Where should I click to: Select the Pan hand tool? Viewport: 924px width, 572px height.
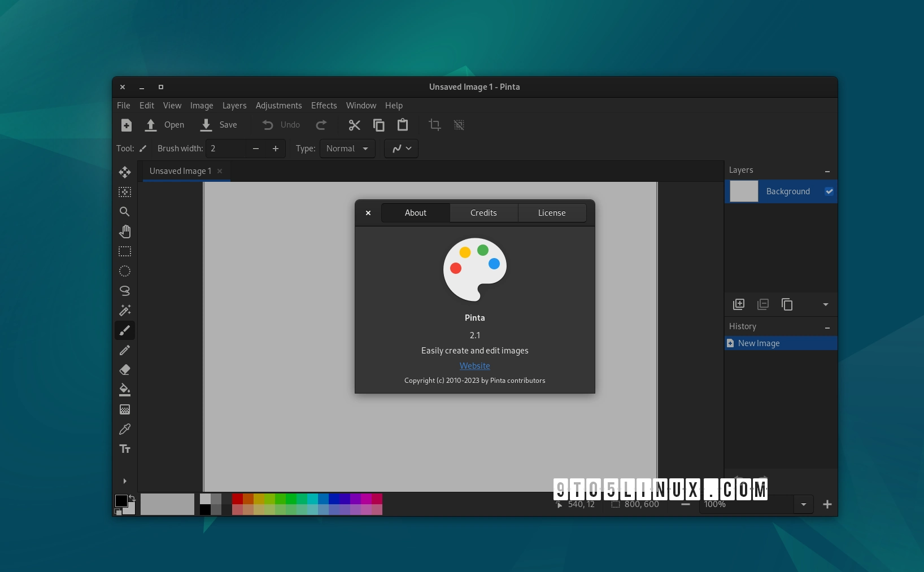125,232
